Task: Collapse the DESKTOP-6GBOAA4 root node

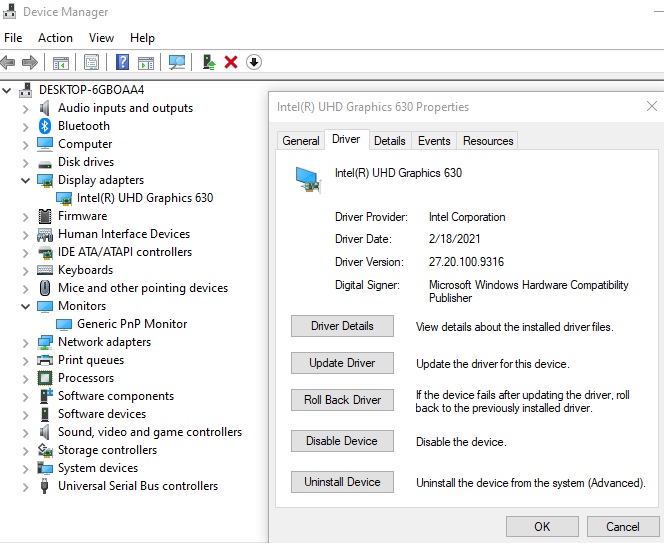Action: (7, 90)
